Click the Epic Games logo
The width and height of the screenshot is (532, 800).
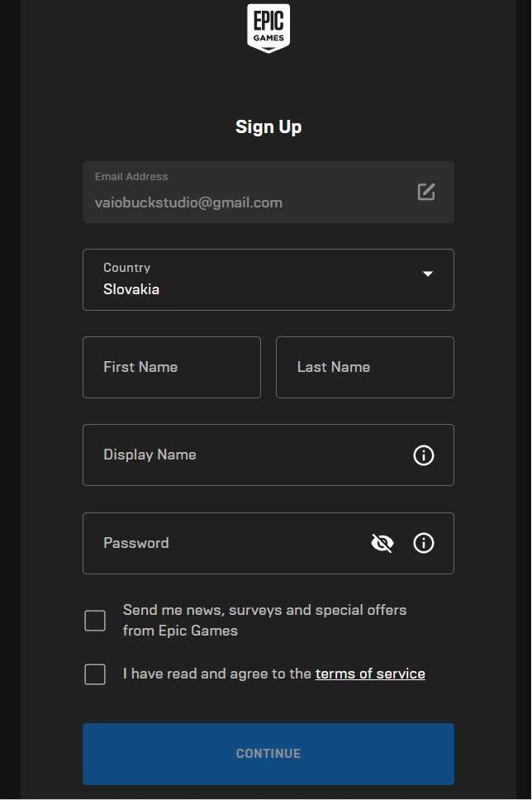click(x=268, y=27)
